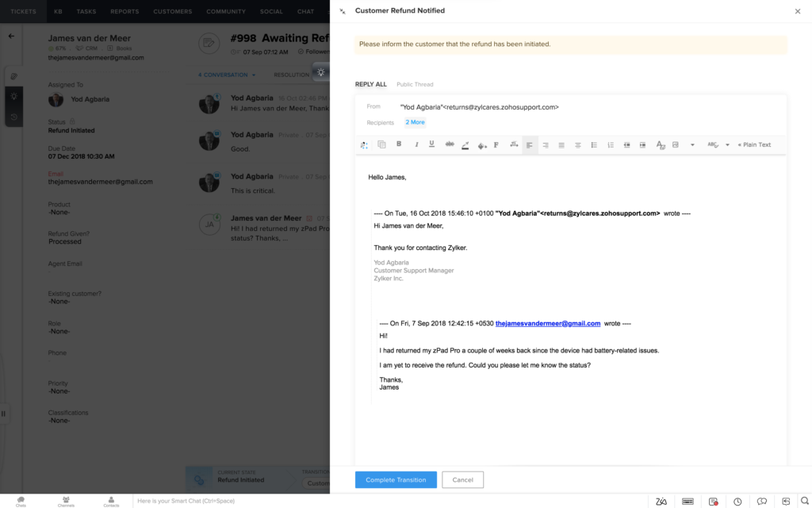Open the font color picker
812x508 pixels.
point(465,145)
